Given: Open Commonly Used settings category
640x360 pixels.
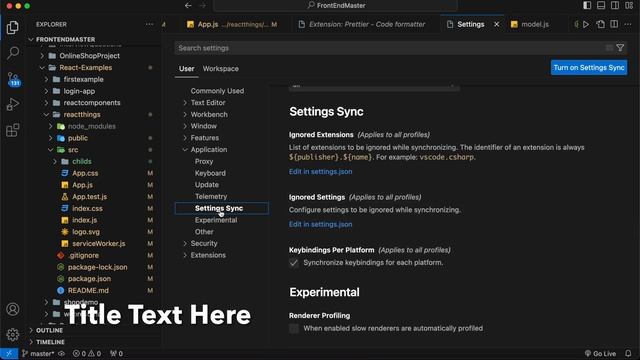Looking at the screenshot, I should 217,91.
